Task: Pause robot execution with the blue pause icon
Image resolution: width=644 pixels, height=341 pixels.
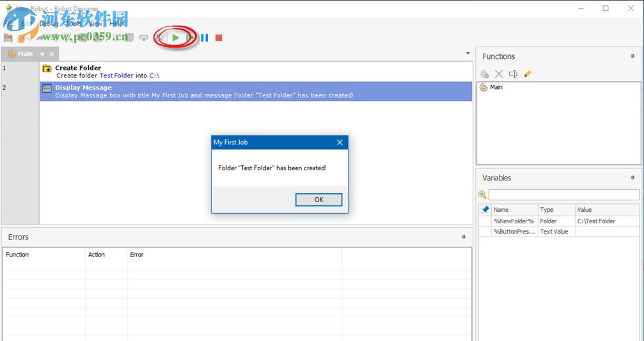Action: click(205, 38)
